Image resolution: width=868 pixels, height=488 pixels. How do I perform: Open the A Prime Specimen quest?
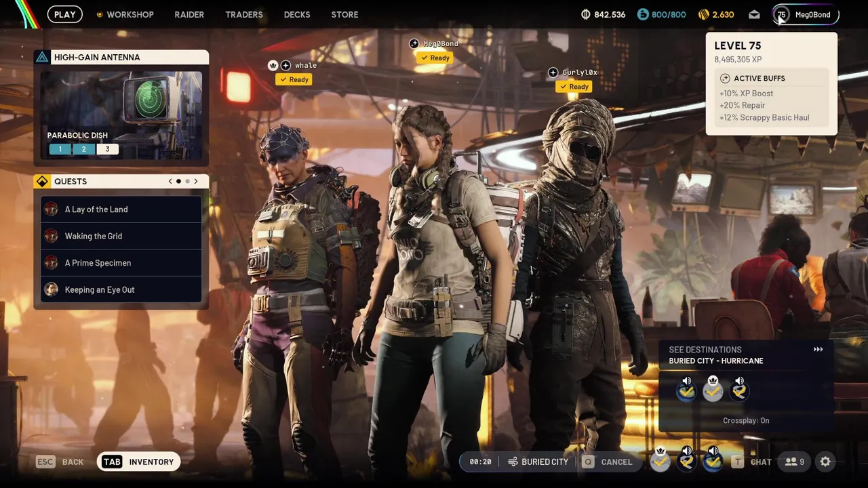pyautogui.click(x=121, y=263)
